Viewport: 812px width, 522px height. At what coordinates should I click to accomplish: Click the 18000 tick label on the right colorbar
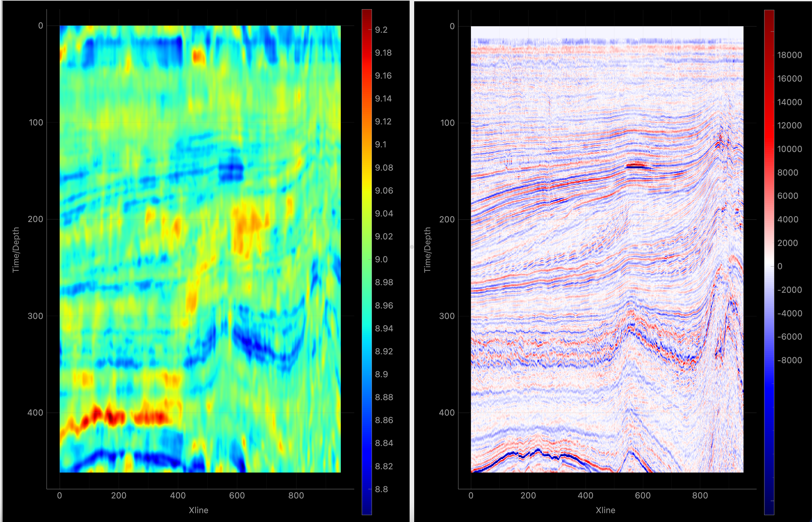789,55
